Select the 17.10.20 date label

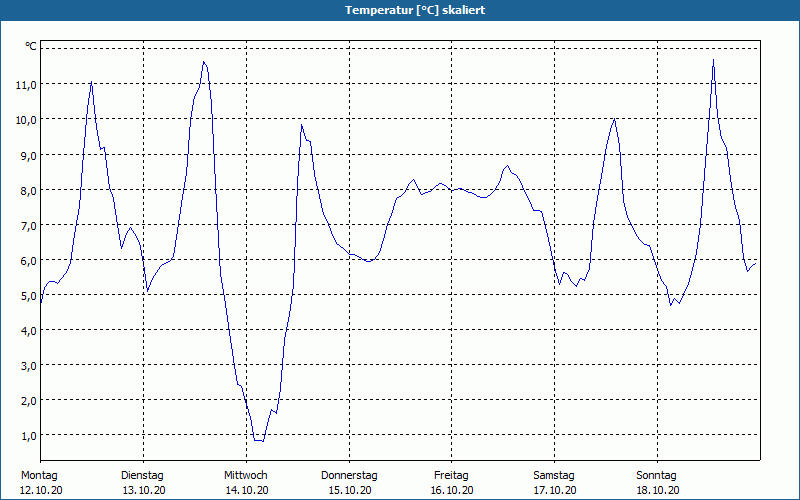(x=556, y=490)
